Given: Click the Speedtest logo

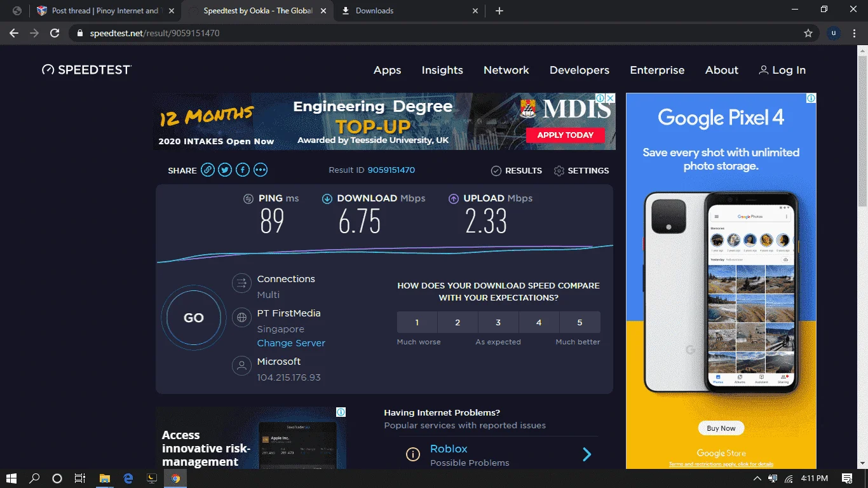Looking at the screenshot, I should (86, 70).
